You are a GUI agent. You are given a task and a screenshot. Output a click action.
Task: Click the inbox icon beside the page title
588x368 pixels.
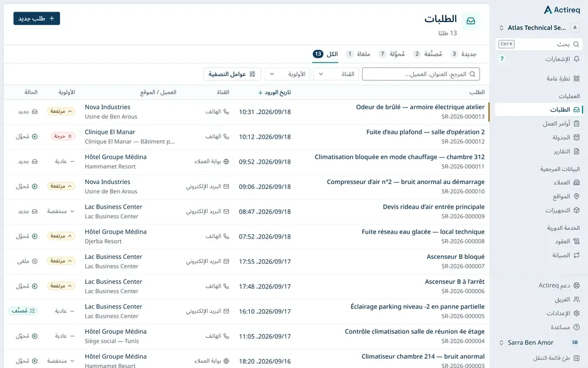470,21
